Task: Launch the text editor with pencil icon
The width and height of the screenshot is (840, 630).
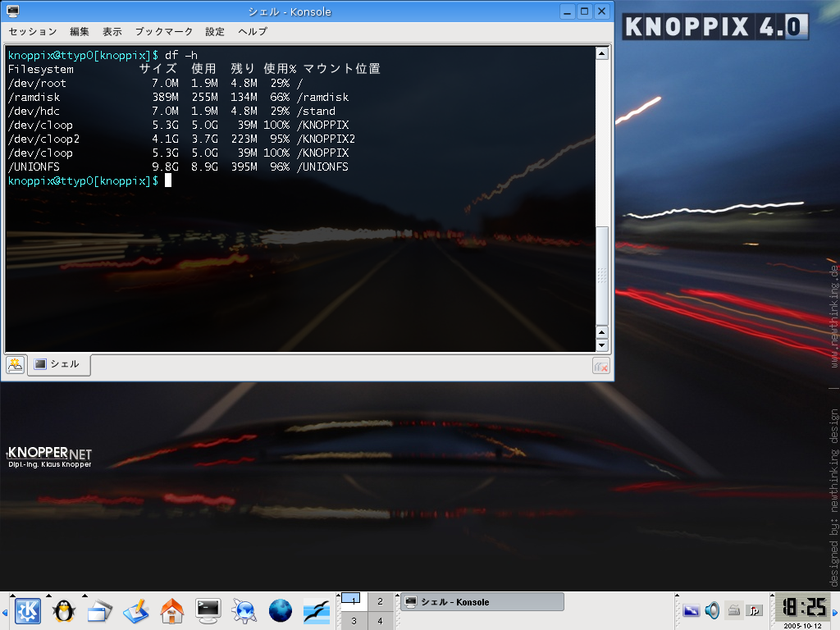Action: [x=136, y=611]
